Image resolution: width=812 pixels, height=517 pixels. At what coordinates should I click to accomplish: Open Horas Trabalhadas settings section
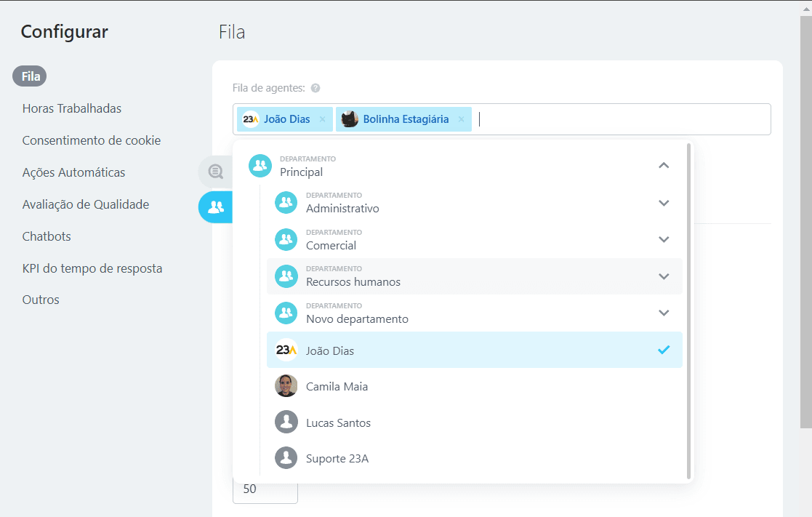tap(72, 108)
